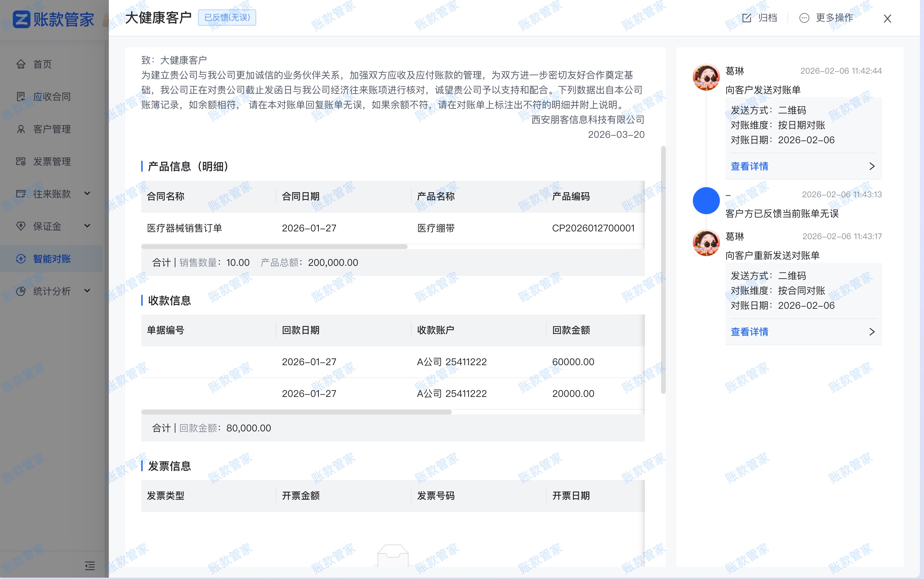Screen dimensions: 924x579
Task: Open 发票管理 invoice icon
Action: coord(21,161)
